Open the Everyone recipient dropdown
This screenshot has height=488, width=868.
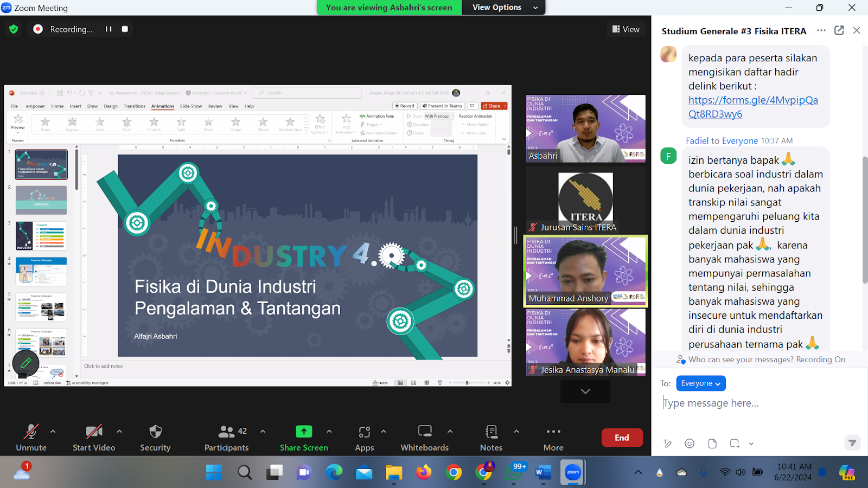coord(700,383)
